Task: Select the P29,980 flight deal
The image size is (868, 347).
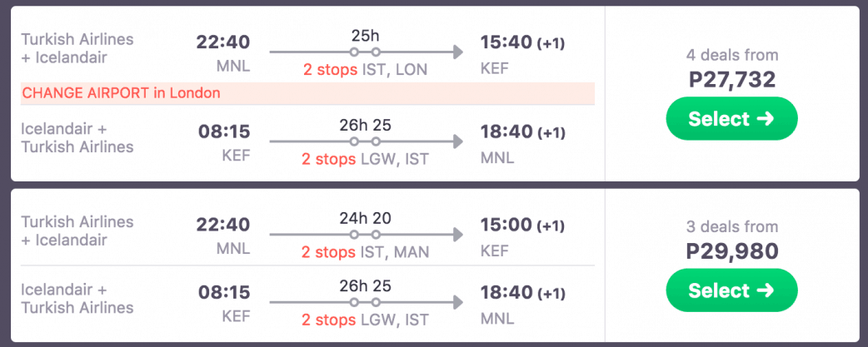Action: (731, 290)
